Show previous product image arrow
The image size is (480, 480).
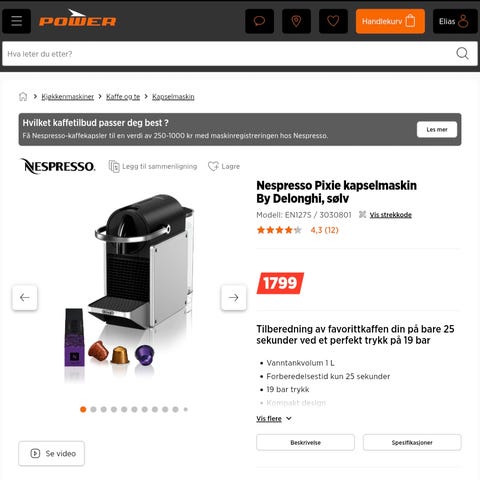(25, 297)
